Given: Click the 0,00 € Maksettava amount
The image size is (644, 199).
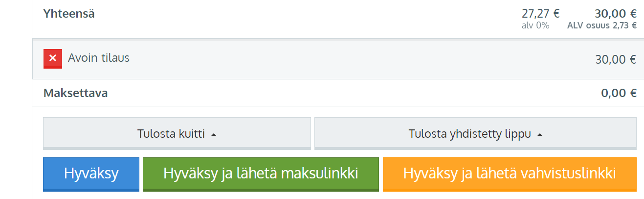Looking at the screenshot, I should point(619,93).
